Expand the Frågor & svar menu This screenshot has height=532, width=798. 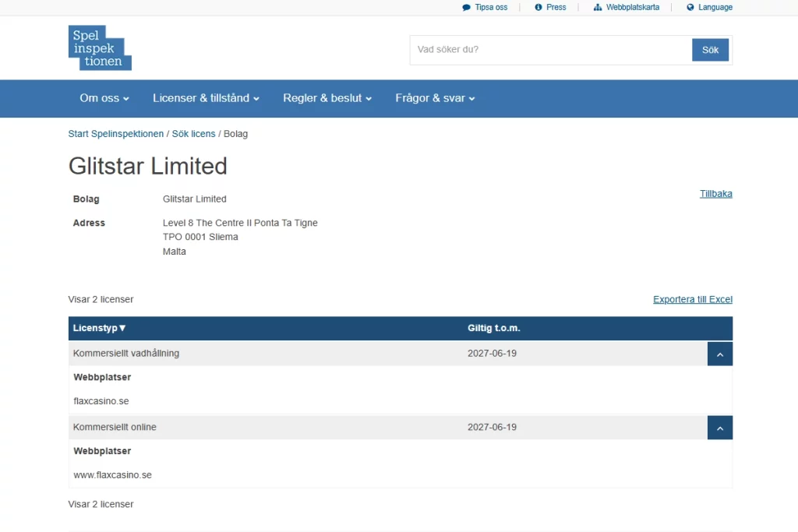435,98
